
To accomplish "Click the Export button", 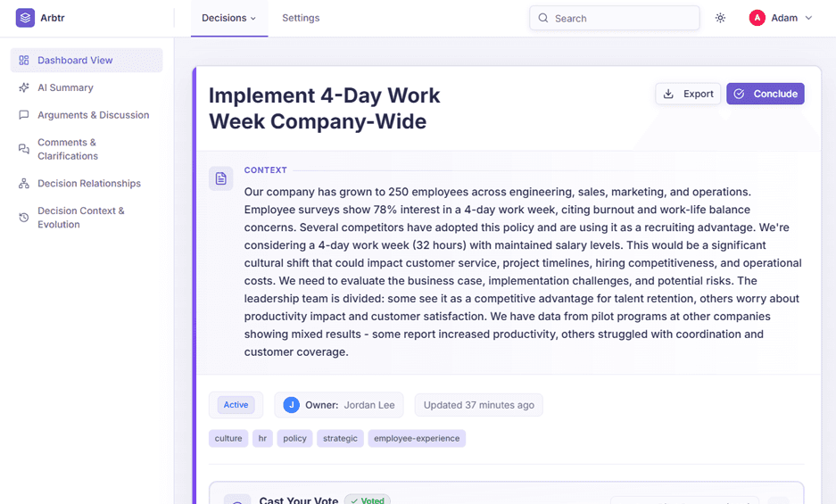I will click(x=688, y=94).
